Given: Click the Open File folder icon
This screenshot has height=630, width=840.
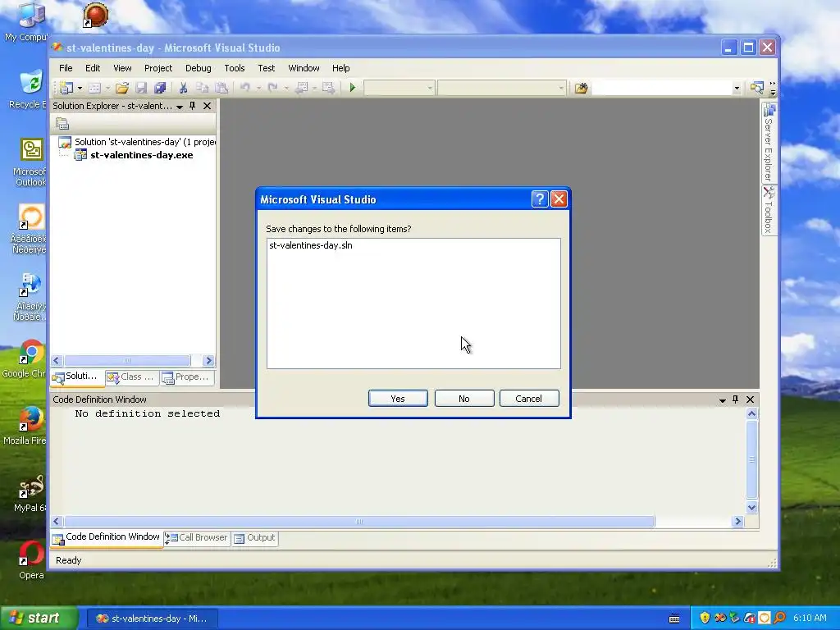Looking at the screenshot, I should coord(122,88).
